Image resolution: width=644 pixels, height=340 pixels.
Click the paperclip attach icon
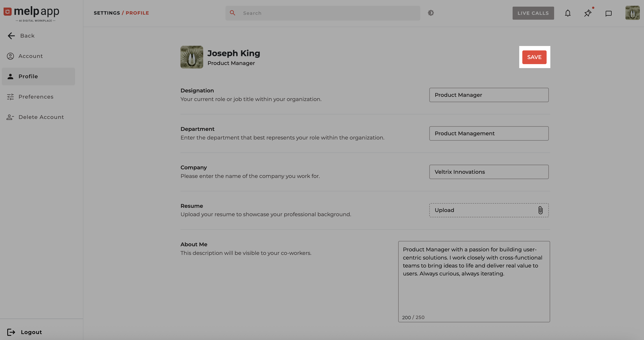click(x=540, y=210)
